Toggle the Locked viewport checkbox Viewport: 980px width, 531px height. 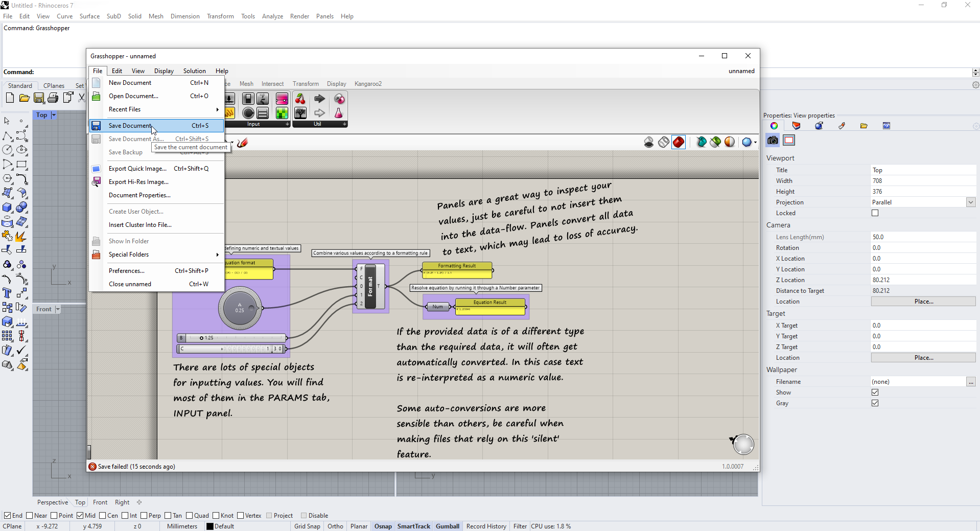875,213
